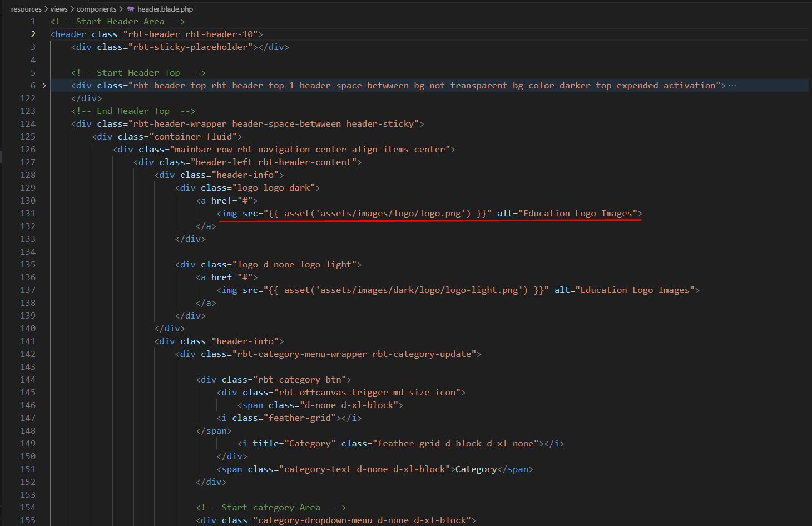Click the 'Start Header Top' comment
Viewport: 812px width, 526px height.
[x=138, y=73]
